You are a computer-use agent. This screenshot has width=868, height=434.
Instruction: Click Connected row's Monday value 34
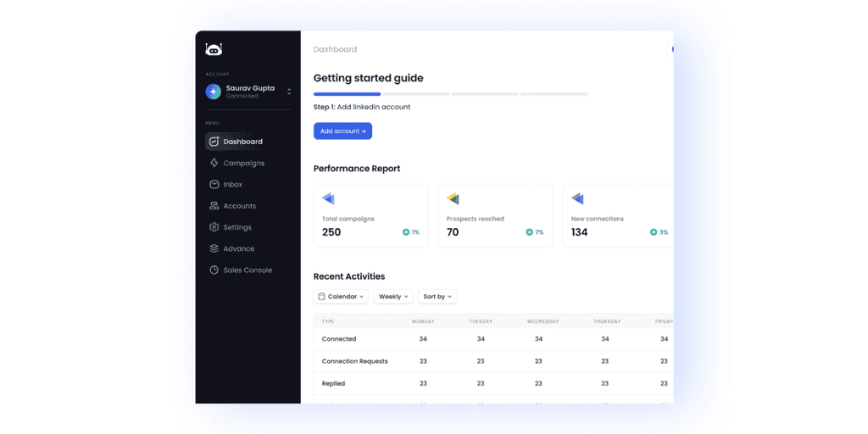[423, 339]
